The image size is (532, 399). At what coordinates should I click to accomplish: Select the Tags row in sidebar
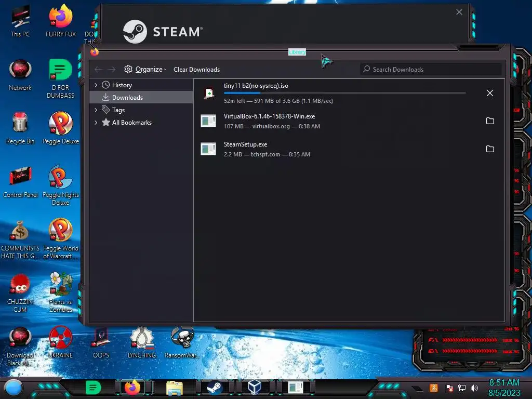[141, 110]
